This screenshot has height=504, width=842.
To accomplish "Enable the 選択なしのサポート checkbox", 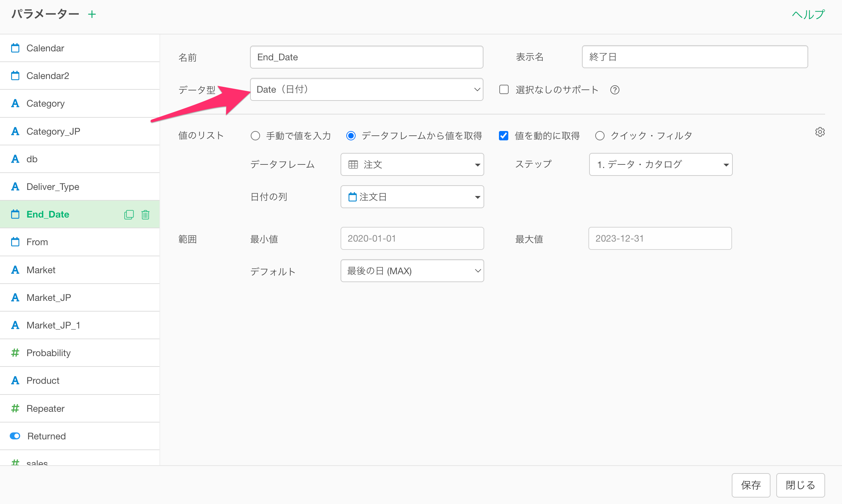I will (x=504, y=89).
